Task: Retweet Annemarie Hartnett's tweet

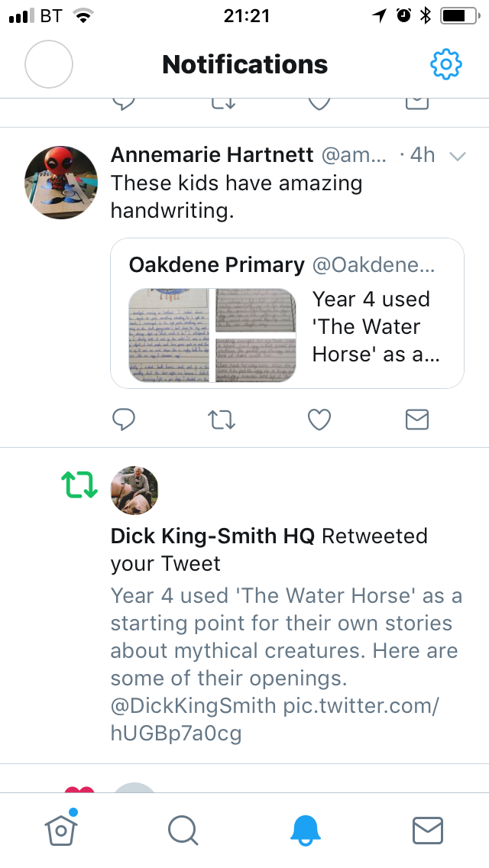Action: pos(222,419)
